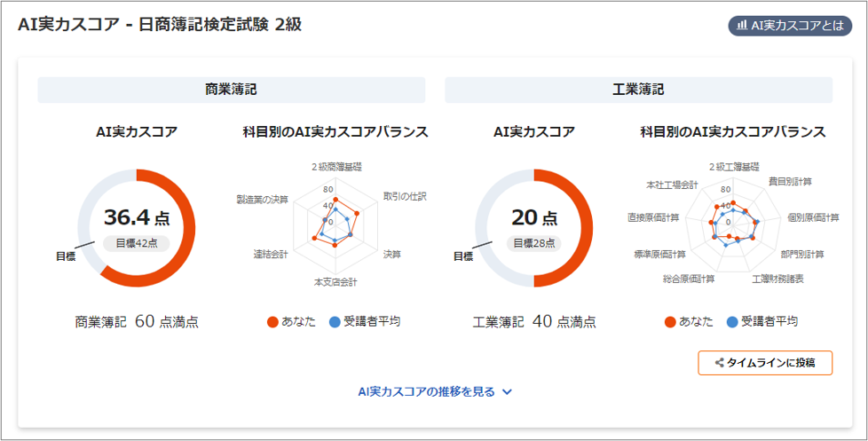
Task: Click the 36.4 点 score in the donut chart
Action: click(137, 218)
